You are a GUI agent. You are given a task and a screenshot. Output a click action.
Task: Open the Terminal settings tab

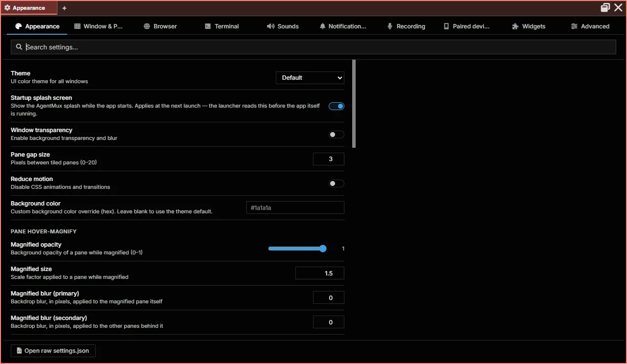(221, 26)
